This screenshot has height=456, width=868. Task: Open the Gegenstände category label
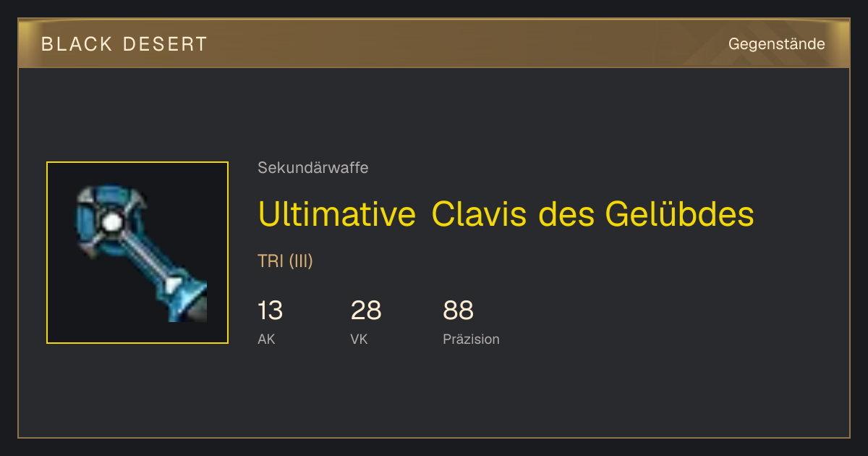click(x=777, y=44)
